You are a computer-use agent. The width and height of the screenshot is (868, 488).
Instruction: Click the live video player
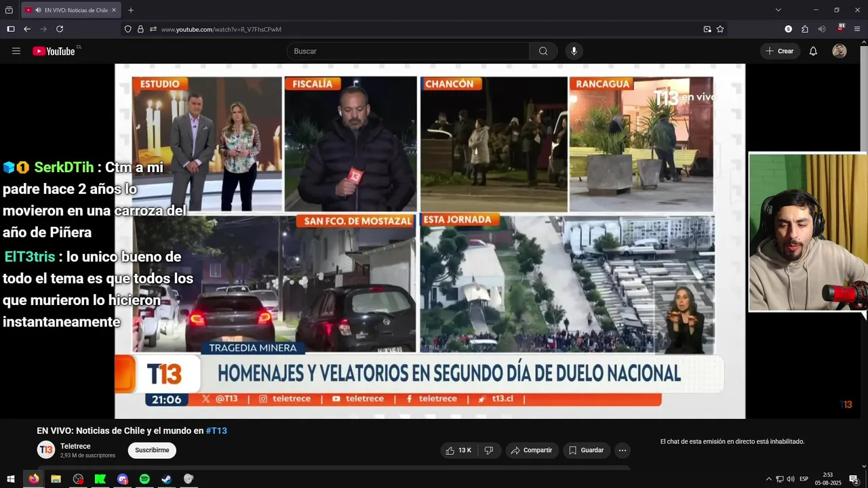point(430,241)
